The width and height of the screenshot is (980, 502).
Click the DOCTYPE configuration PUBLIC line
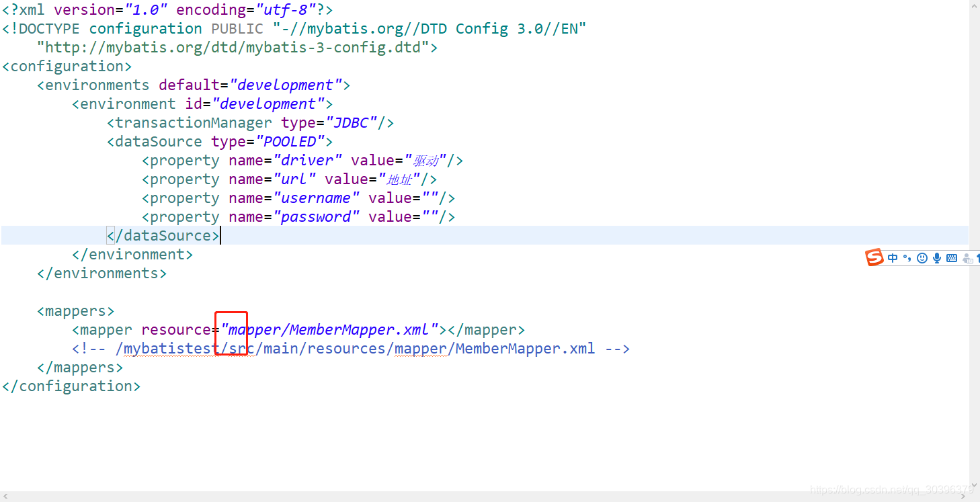(x=294, y=29)
